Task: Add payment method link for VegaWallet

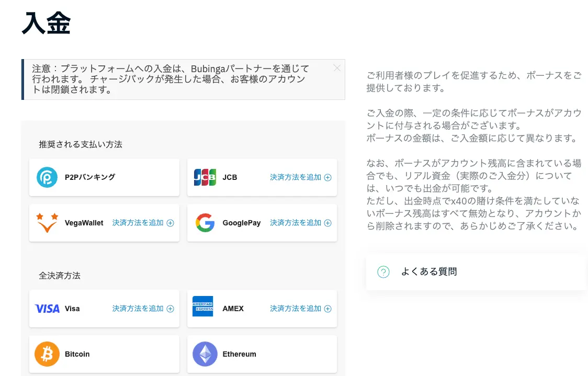Action: click(x=143, y=223)
